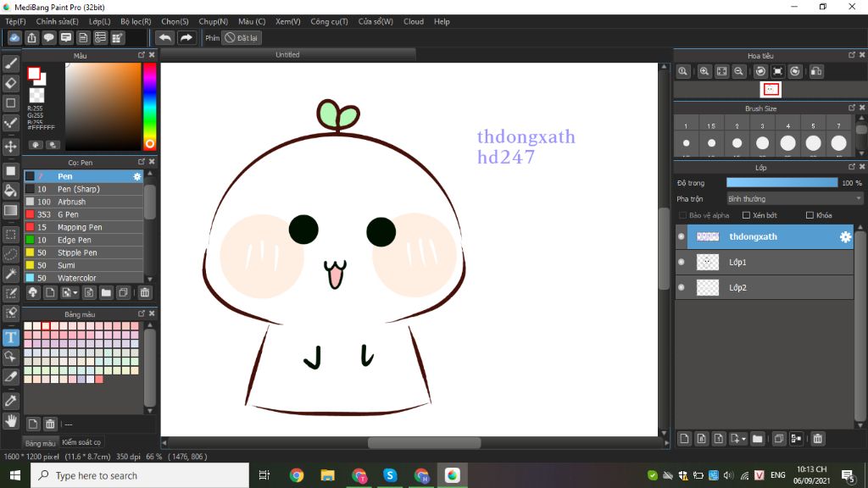Add a new layer
The width and height of the screenshot is (868, 488).
click(x=684, y=439)
